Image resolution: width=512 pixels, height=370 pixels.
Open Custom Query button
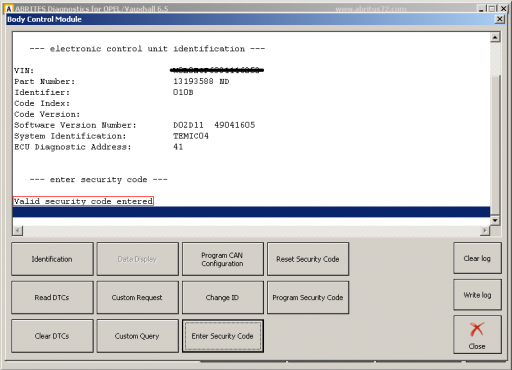[x=137, y=336]
